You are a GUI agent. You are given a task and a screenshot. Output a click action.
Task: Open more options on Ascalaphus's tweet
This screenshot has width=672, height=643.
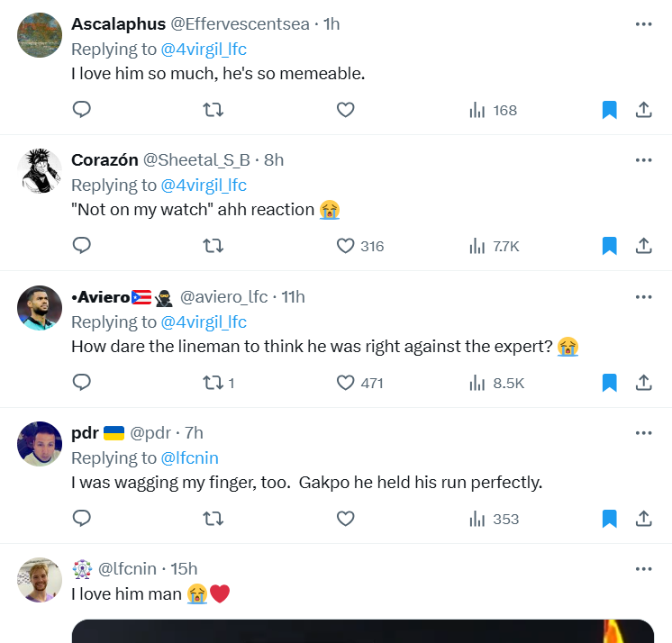(x=643, y=24)
